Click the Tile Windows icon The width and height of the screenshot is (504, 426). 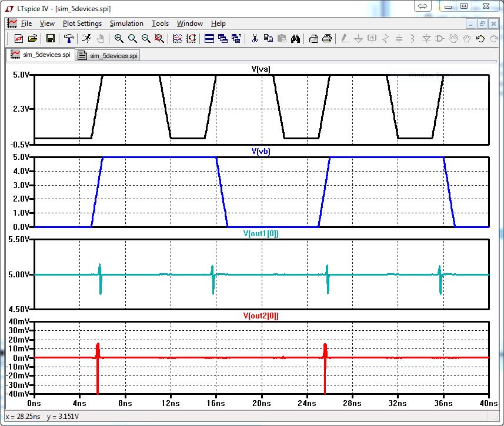(209, 39)
